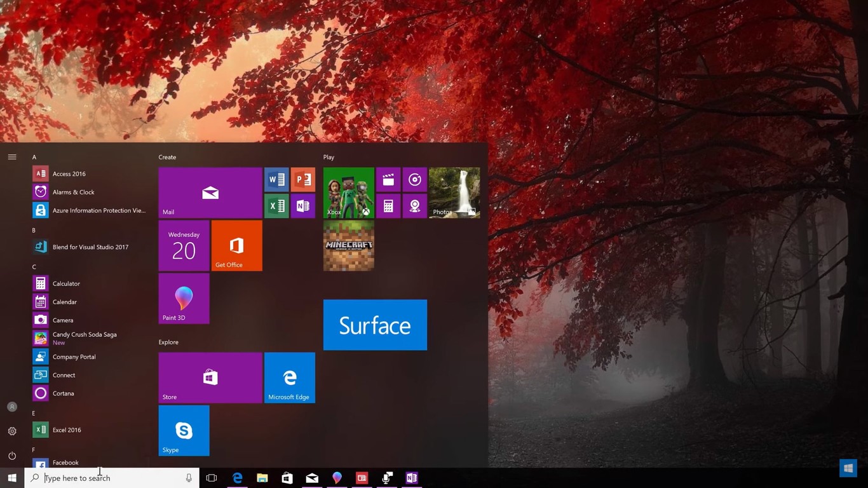
Task: Click the Windows Start button
Action: click(x=12, y=478)
